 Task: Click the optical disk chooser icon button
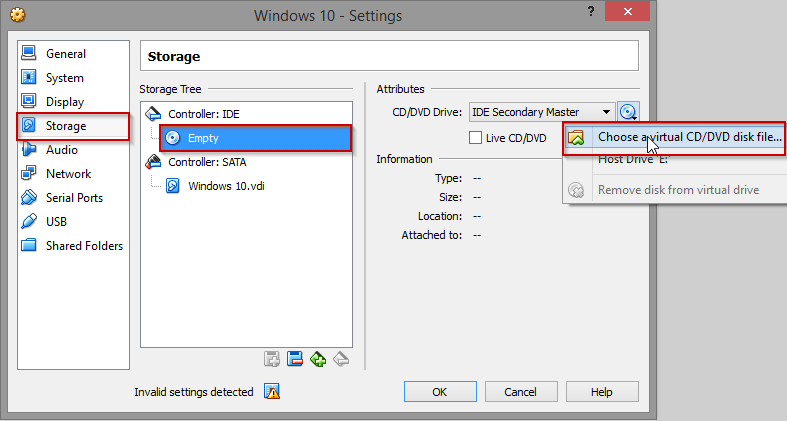tap(628, 112)
